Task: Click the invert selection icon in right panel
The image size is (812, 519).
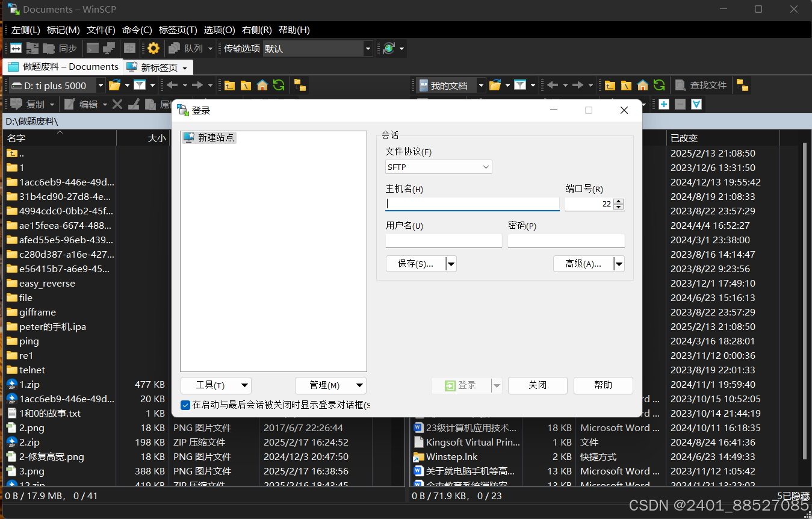Action: (x=696, y=104)
